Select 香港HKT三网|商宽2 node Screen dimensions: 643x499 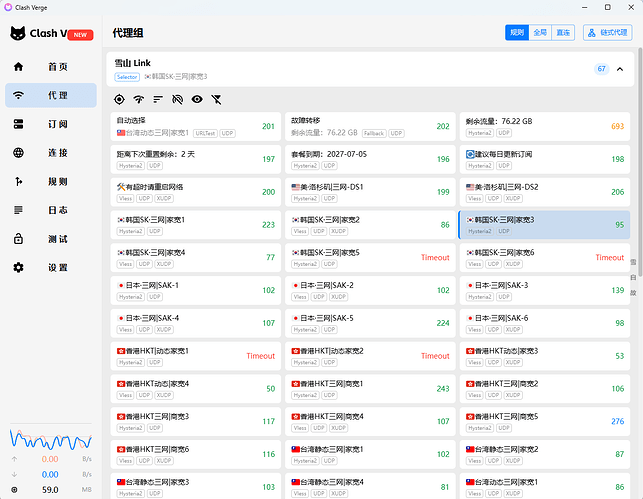coord(545,389)
